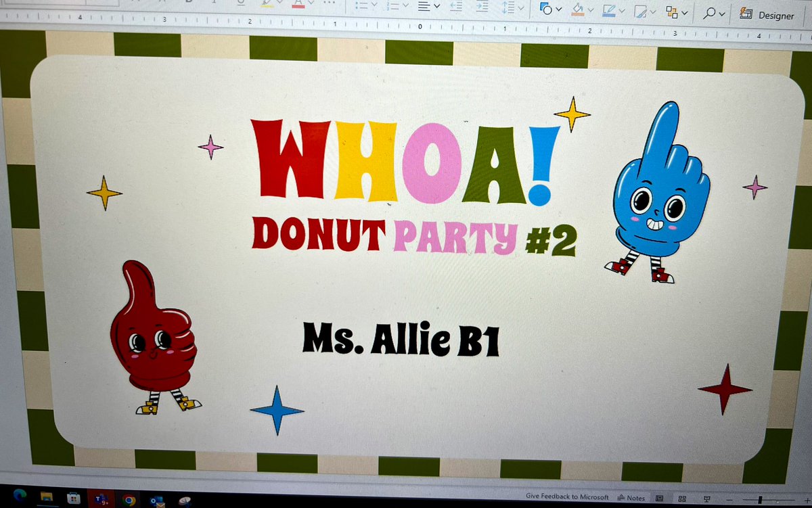Screen dimensions: 812x508
Task: Expand the bullet style dropdown arrow
Action: [376, 5]
